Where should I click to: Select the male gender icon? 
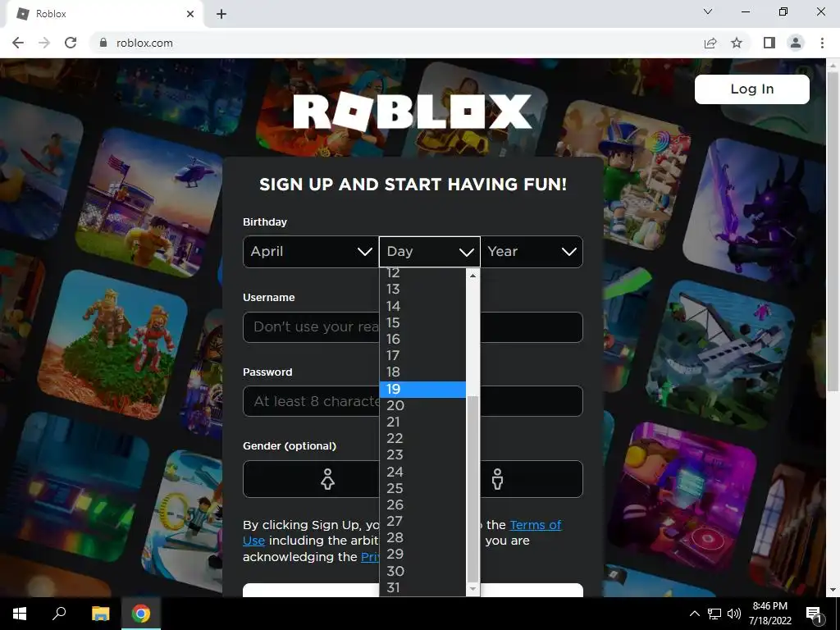click(x=498, y=479)
